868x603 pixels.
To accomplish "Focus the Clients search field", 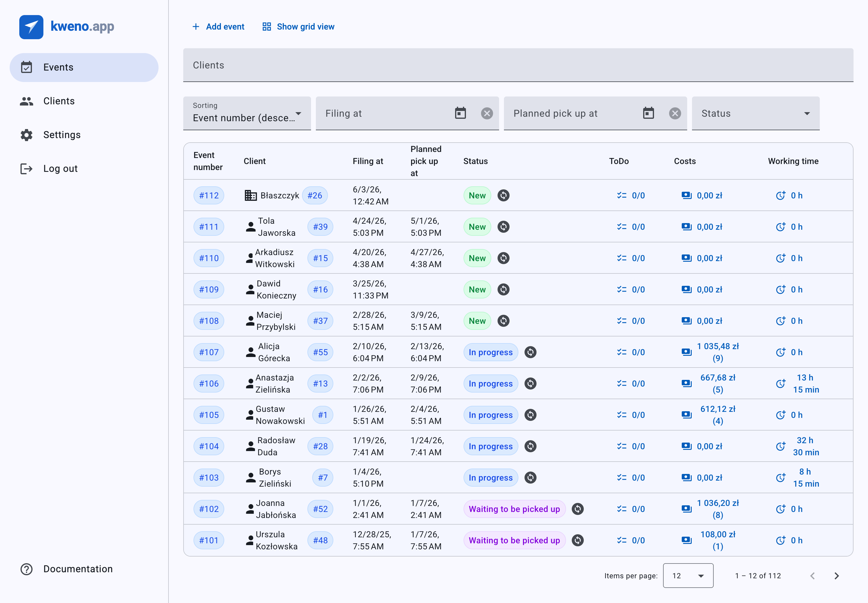I will pos(518,65).
